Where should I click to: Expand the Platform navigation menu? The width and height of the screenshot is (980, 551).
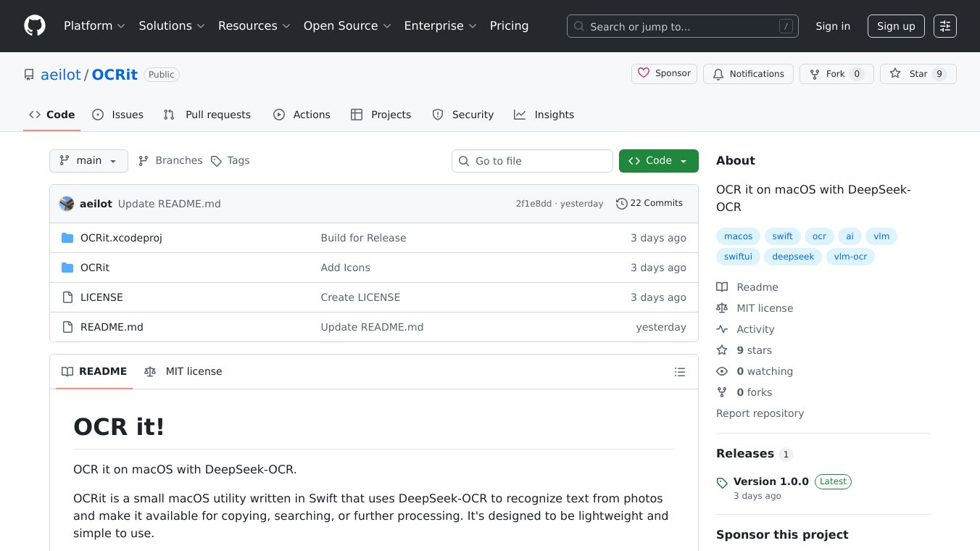pyautogui.click(x=94, y=26)
